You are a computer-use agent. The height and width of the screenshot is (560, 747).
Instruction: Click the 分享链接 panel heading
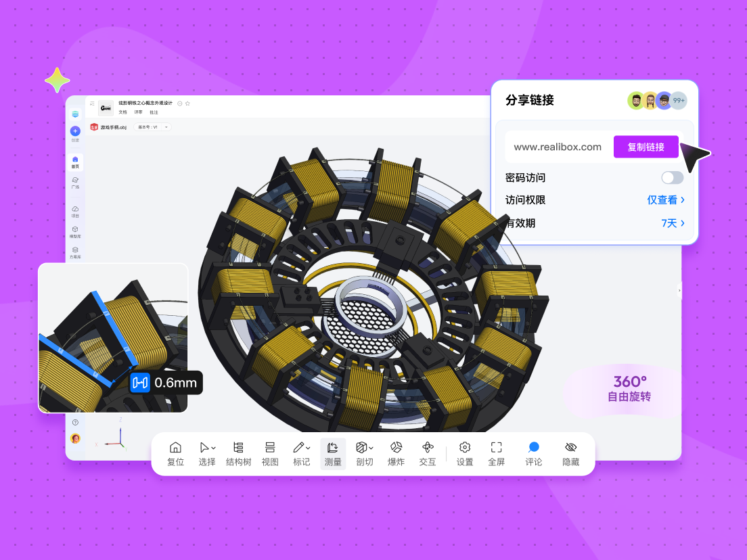click(x=529, y=100)
